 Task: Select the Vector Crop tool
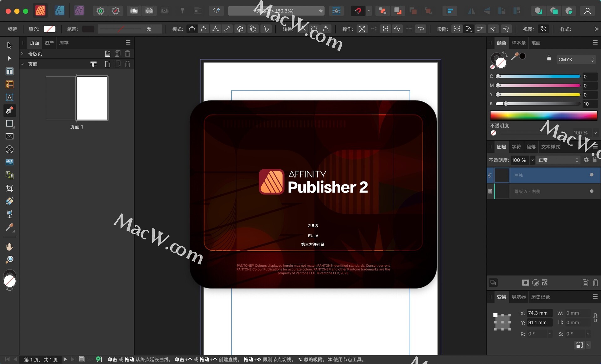(9, 188)
